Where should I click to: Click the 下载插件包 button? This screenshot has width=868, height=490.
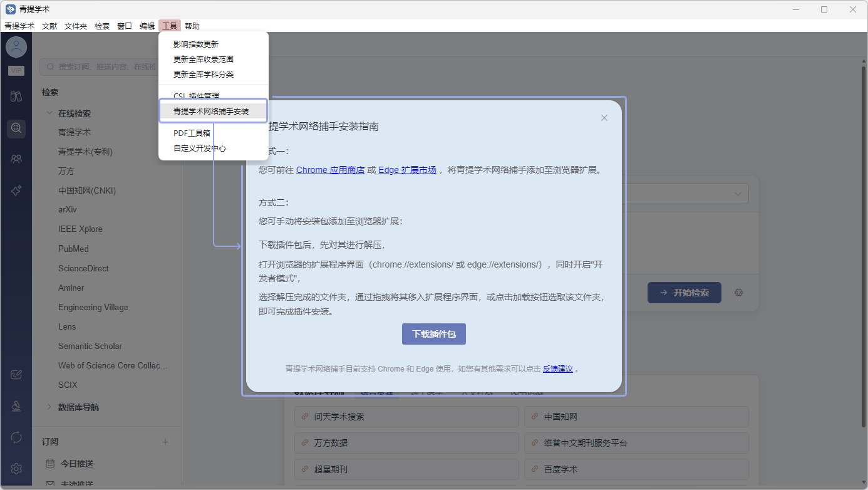click(434, 334)
